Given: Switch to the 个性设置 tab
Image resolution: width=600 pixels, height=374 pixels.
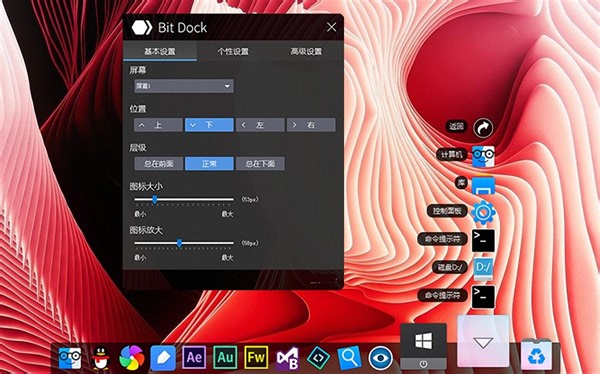Looking at the screenshot, I should (x=233, y=51).
